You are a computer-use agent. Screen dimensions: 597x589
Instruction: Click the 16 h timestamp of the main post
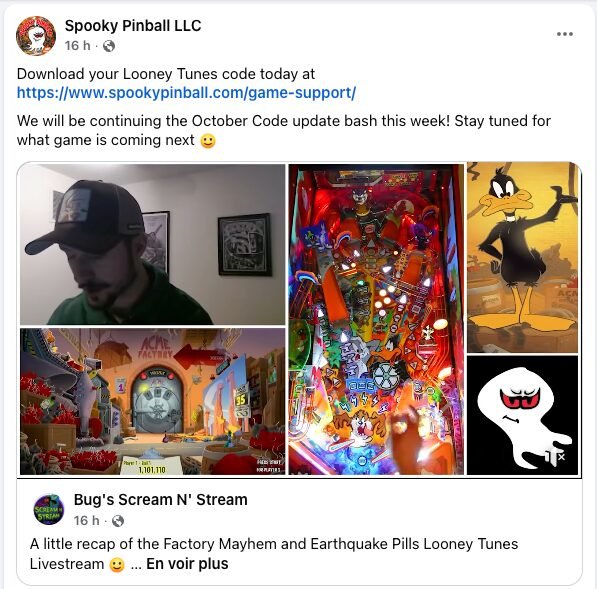(x=78, y=46)
